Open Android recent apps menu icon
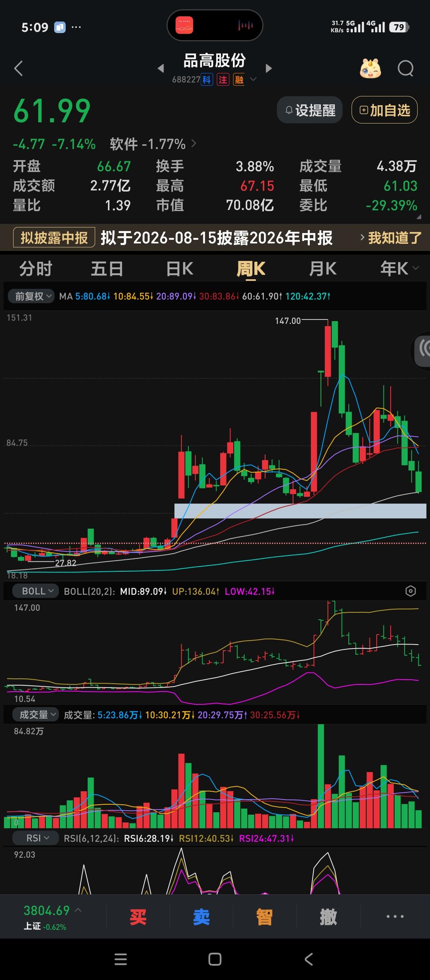Viewport: 430px width, 980px height. coord(121,959)
